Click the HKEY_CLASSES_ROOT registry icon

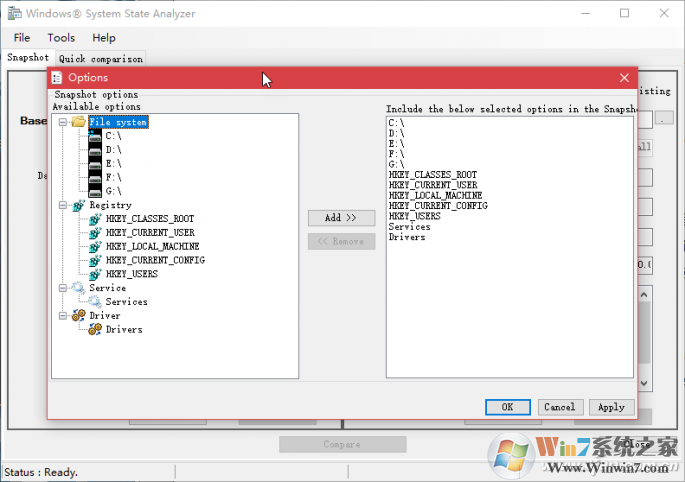tap(95, 219)
